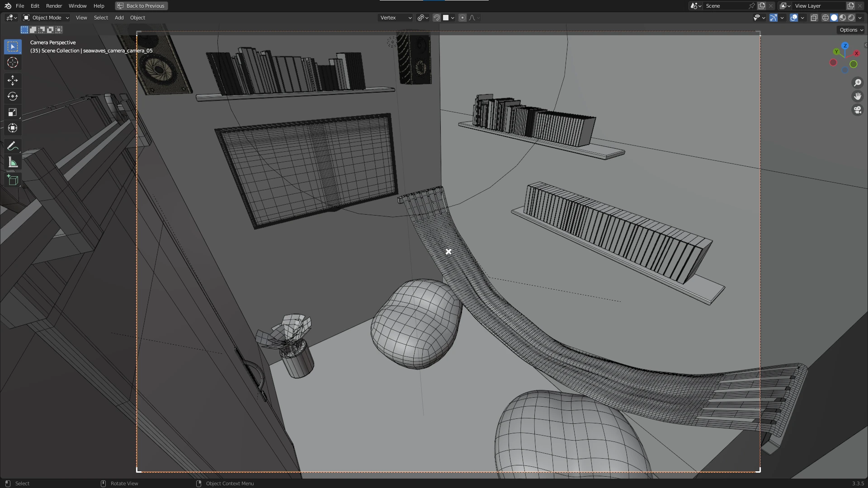Open the Window menu
The height and width of the screenshot is (488, 868).
pos(77,6)
